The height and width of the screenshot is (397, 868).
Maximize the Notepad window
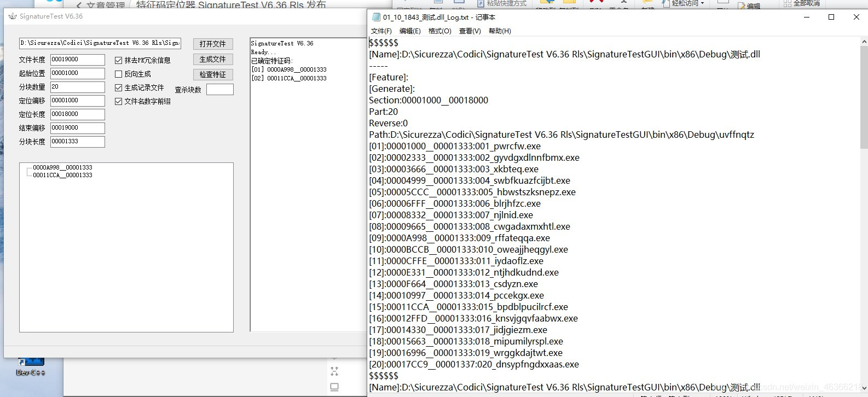[x=831, y=17]
